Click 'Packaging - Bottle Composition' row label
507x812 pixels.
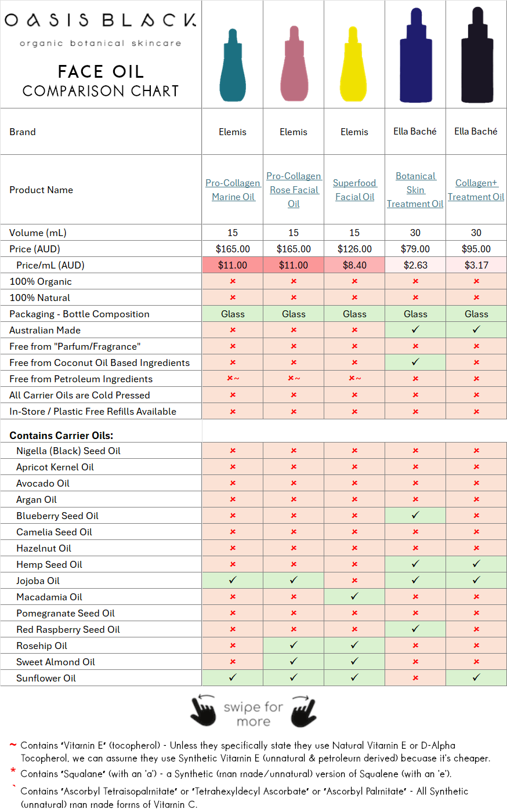pos(79,314)
